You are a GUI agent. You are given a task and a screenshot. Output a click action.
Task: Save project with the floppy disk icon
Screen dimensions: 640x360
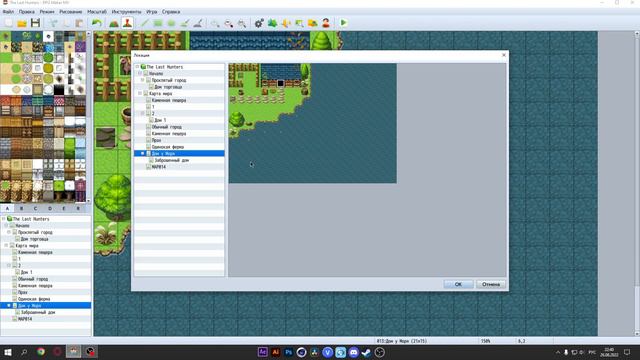[36, 23]
